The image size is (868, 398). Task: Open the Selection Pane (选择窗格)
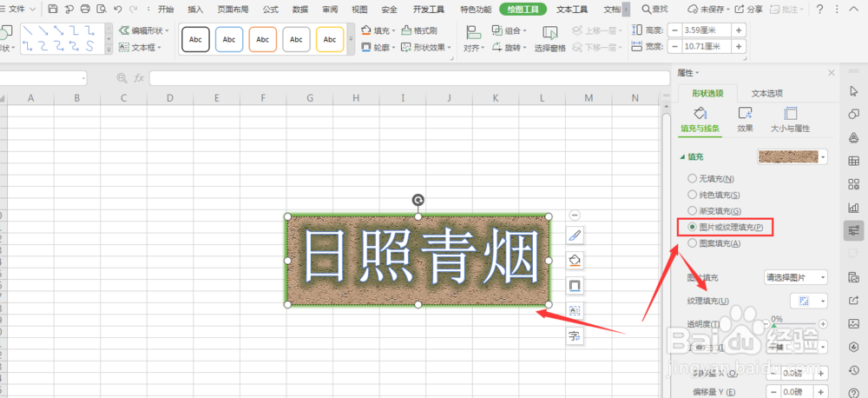click(x=549, y=39)
